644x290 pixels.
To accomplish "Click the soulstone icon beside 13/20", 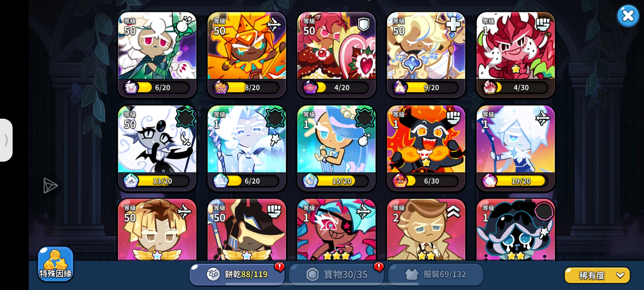I will click(x=131, y=181).
